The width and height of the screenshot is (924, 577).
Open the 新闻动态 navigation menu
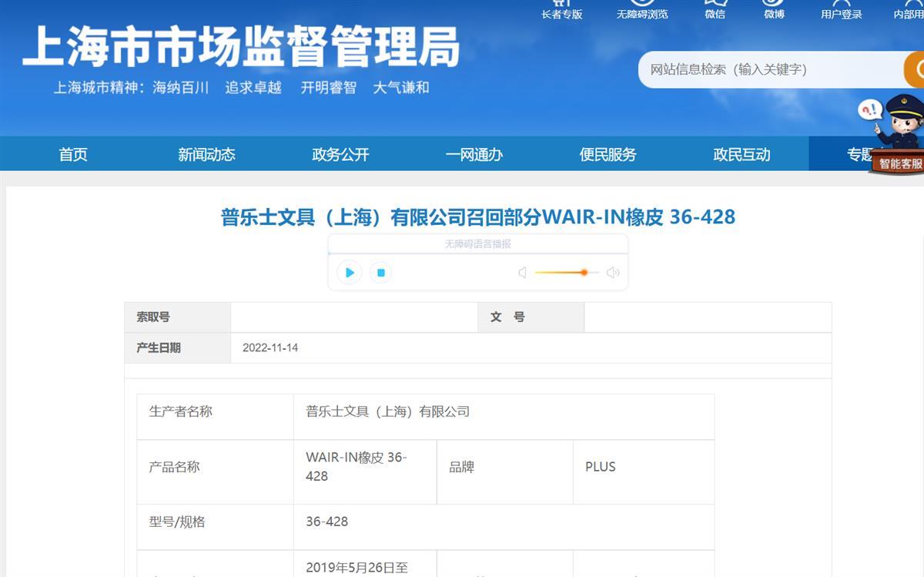206,154
